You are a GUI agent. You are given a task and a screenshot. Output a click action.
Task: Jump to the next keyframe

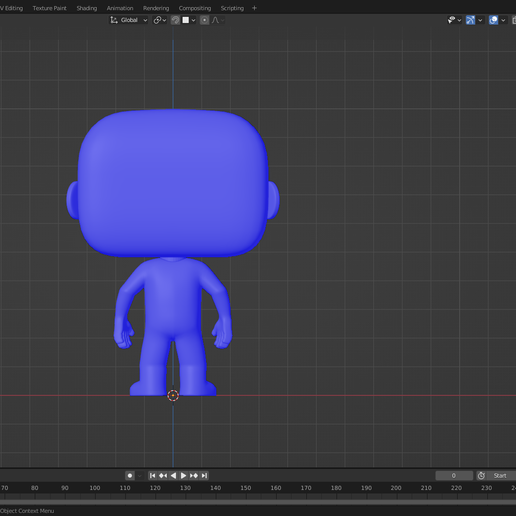194,476
